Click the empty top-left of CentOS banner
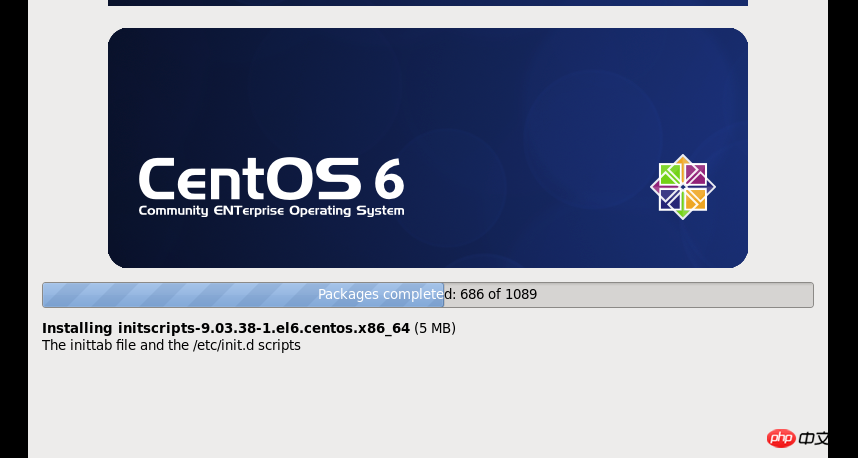This screenshot has width=858, height=458. (x=200, y=70)
